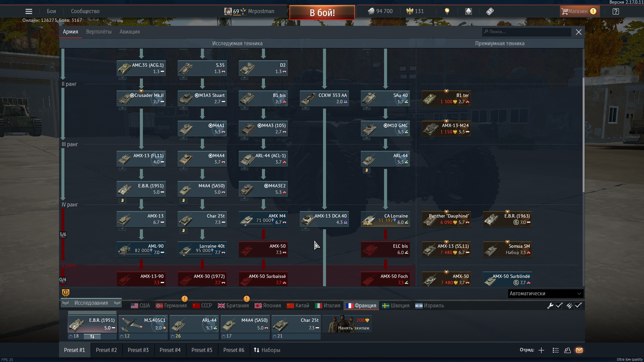
Task: Open the lightbulb tips icon
Action: pos(447,11)
